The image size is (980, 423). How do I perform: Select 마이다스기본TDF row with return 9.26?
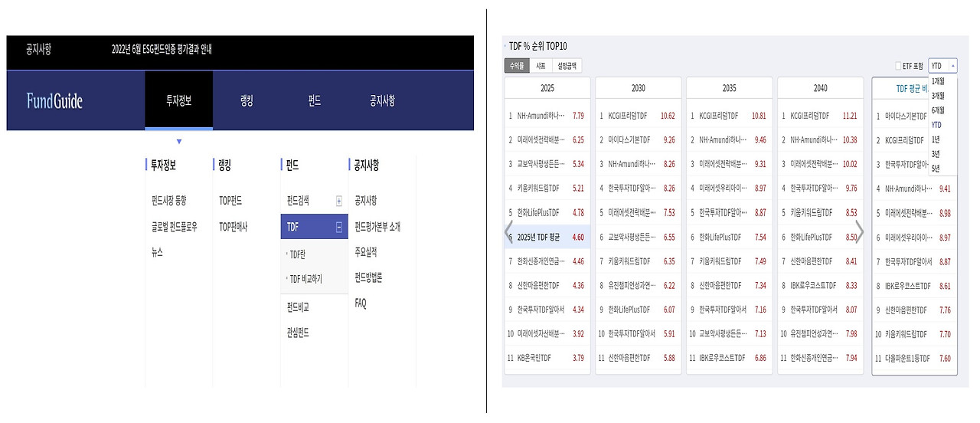tap(639, 140)
